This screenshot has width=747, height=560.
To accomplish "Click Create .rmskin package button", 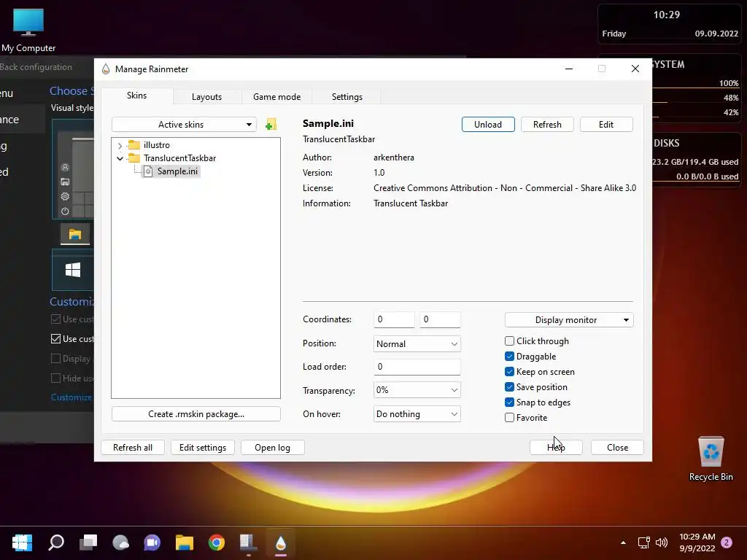I will click(196, 414).
